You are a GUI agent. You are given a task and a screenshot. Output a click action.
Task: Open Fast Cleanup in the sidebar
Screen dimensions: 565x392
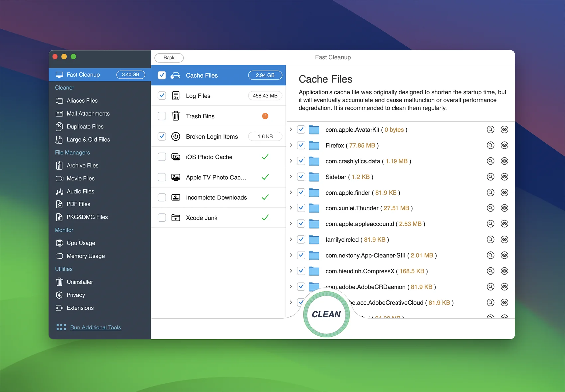[x=100, y=75]
